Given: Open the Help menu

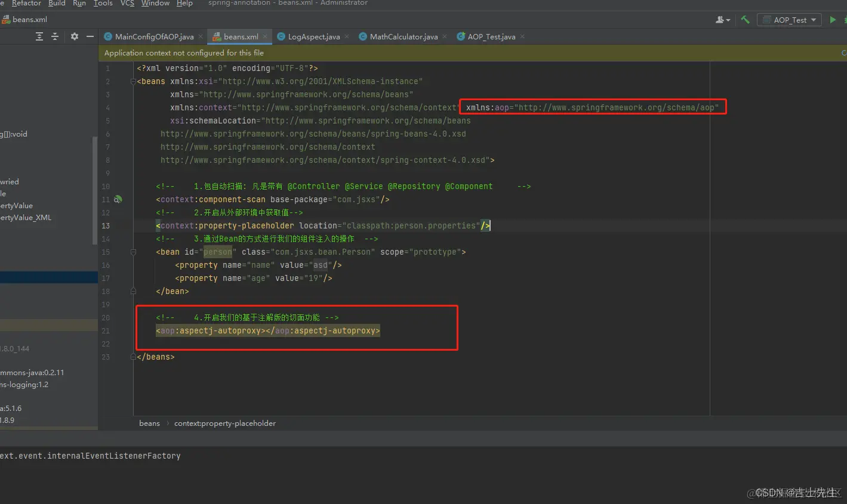Looking at the screenshot, I should [x=184, y=3].
